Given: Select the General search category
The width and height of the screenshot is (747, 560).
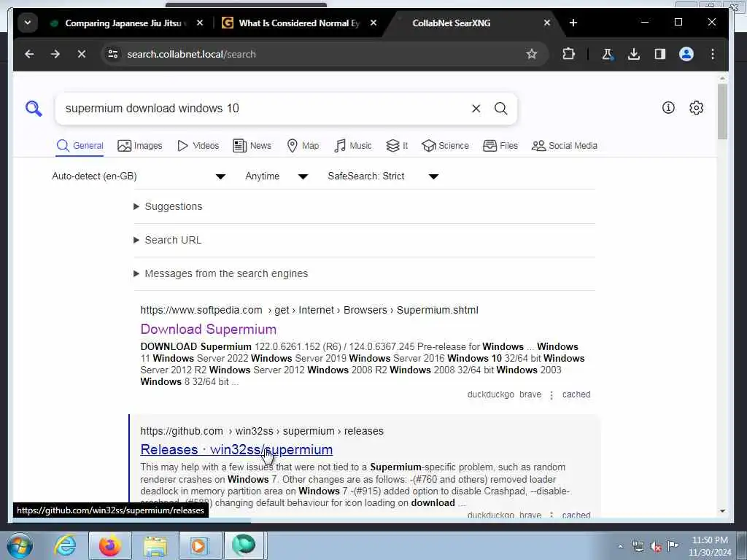Looking at the screenshot, I should (80, 146).
